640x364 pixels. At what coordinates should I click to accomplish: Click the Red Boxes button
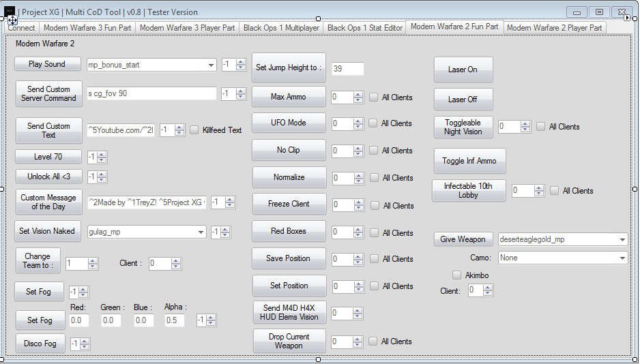point(289,231)
